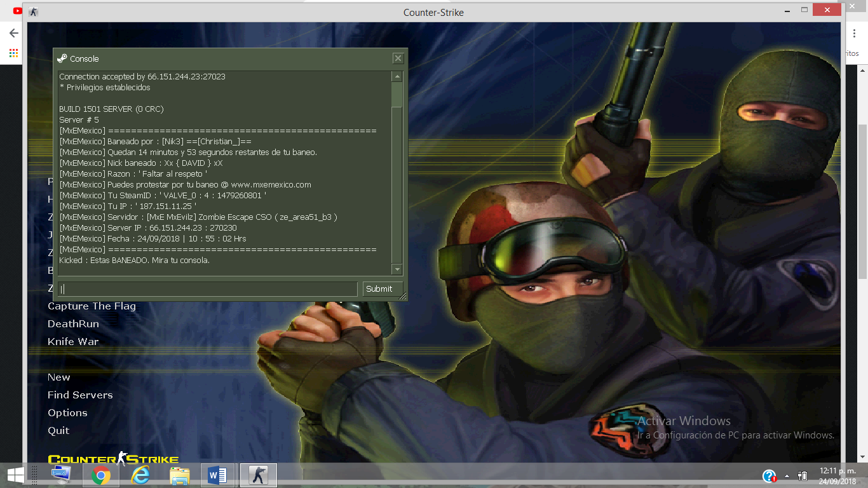Open the Windows Start menu
The image size is (868, 488).
pos(15,475)
